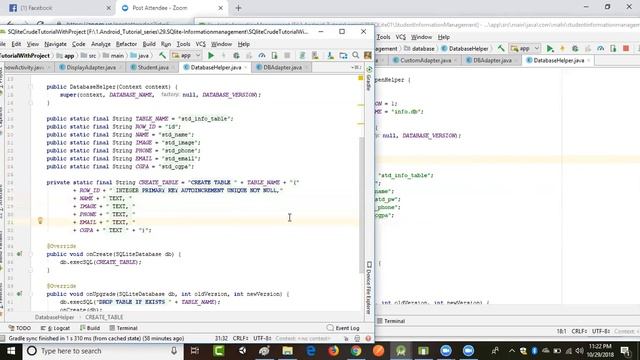640x360 pixels.
Task: Open the app configuration dropdown in back window
Action: [525, 49]
